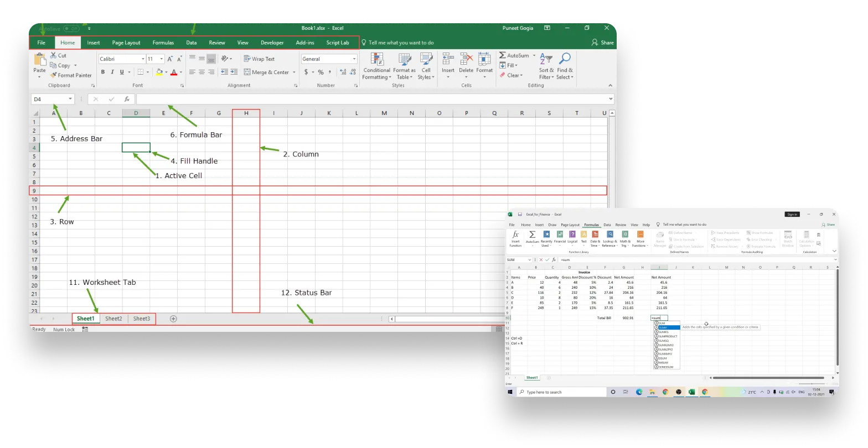The height and width of the screenshot is (448, 868).
Task: Toggle align right text alignment
Action: 211,72
